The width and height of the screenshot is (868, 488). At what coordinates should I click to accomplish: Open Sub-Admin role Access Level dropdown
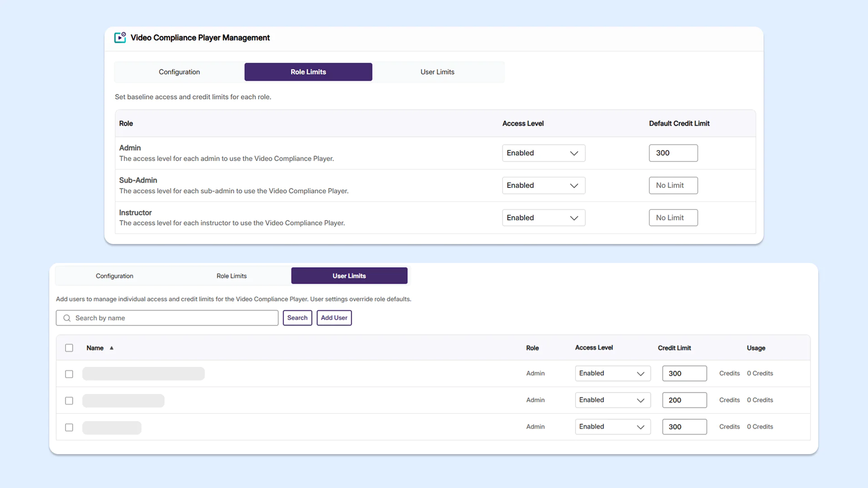point(543,185)
